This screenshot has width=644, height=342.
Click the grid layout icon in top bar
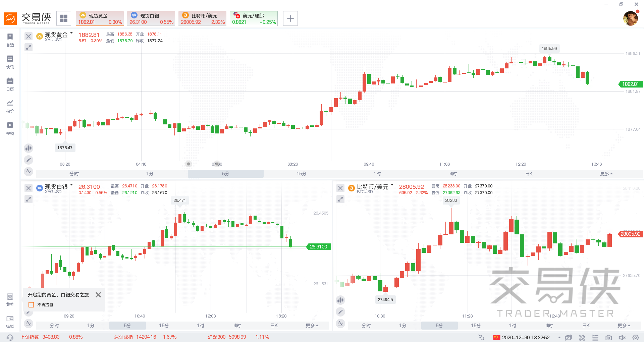[x=64, y=18]
